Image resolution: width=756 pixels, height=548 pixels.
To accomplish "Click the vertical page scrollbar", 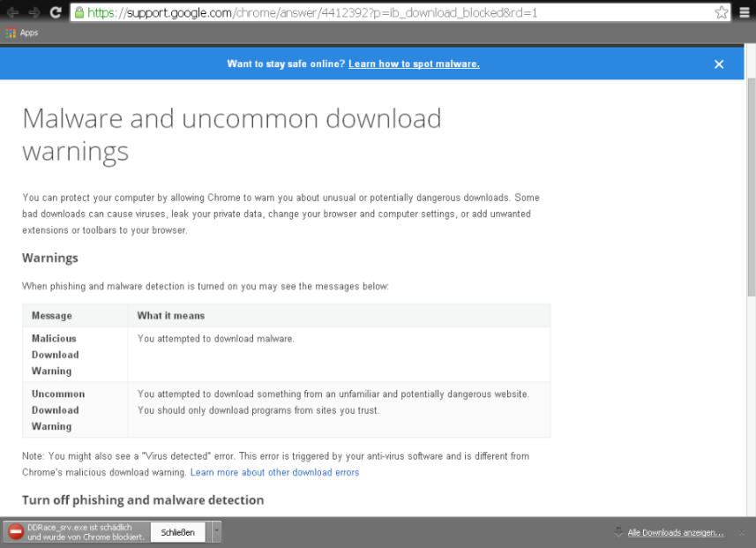I will pos(751,188).
